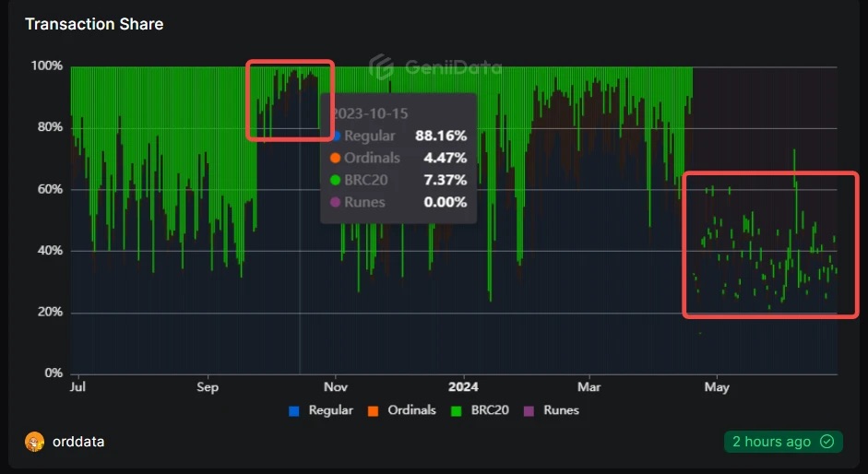The image size is (868, 474).
Task: Click the Transaction Share chart title
Action: tap(94, 24)
